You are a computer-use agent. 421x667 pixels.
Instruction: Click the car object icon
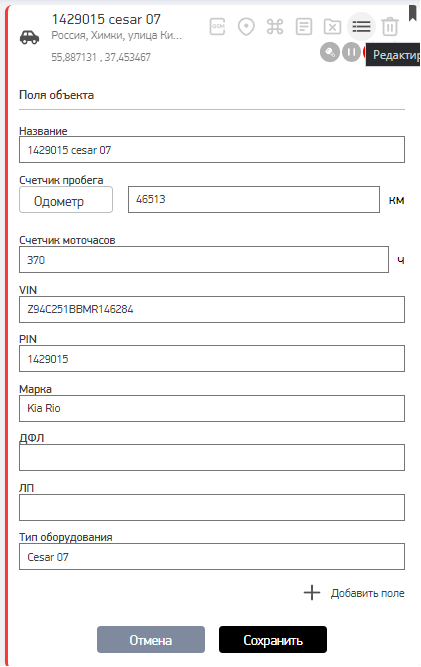pos(29,37)
